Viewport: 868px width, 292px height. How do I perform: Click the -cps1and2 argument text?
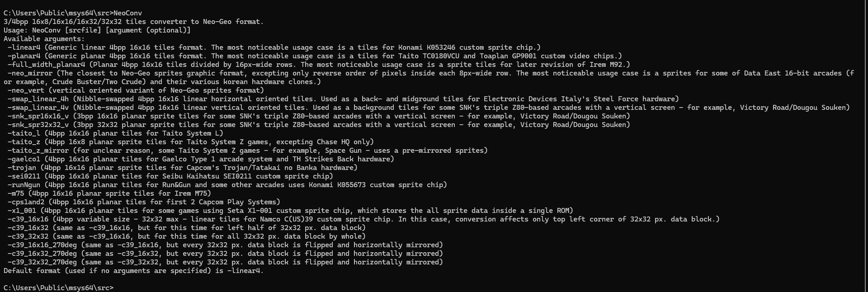click(x=26, y=202)
